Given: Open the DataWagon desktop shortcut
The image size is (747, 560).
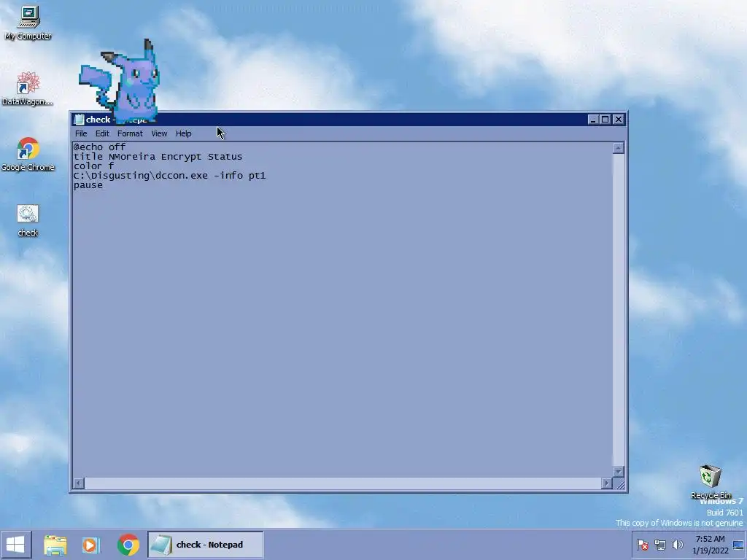Looking at the screenshot, I should 27,88.
